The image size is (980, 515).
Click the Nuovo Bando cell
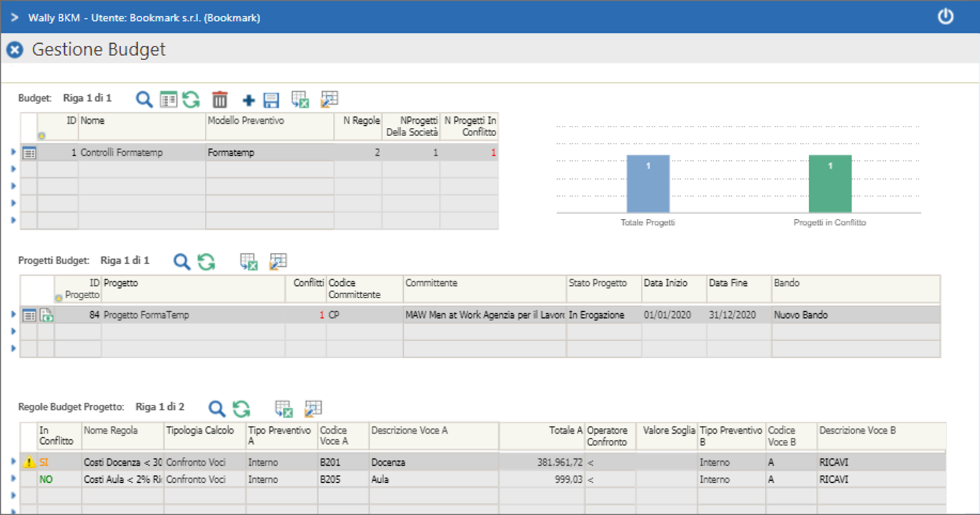pos(856,315)
